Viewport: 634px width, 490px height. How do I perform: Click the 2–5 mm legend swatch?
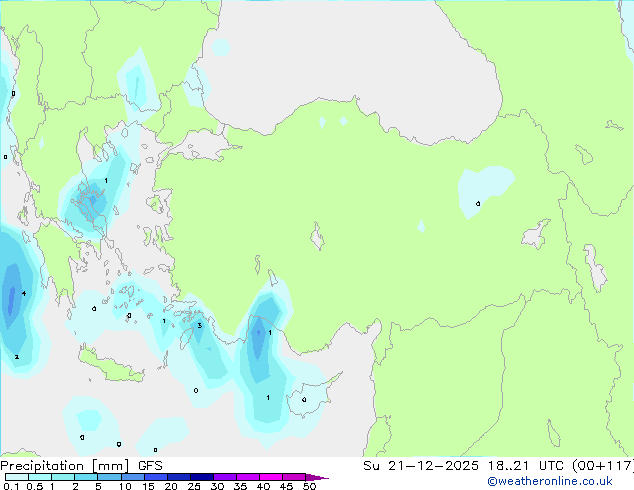(86, 477)
